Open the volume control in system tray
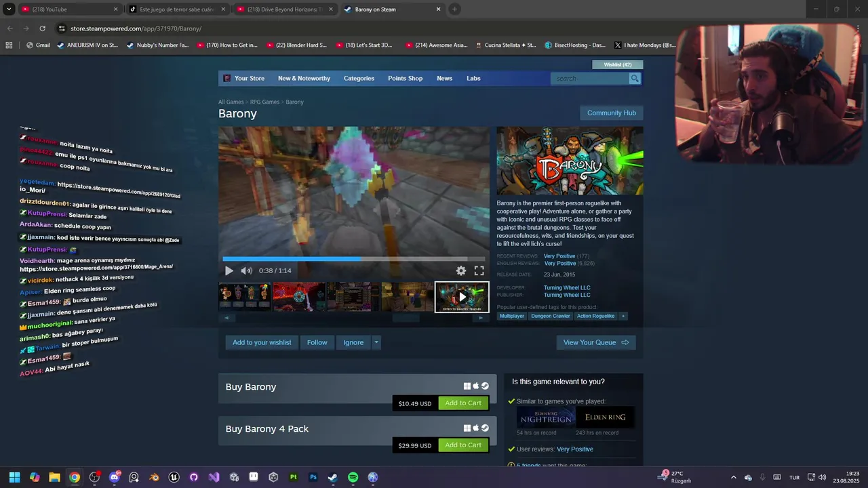The width and height of the screenshot is (868, 488). (x=822, y=477)
